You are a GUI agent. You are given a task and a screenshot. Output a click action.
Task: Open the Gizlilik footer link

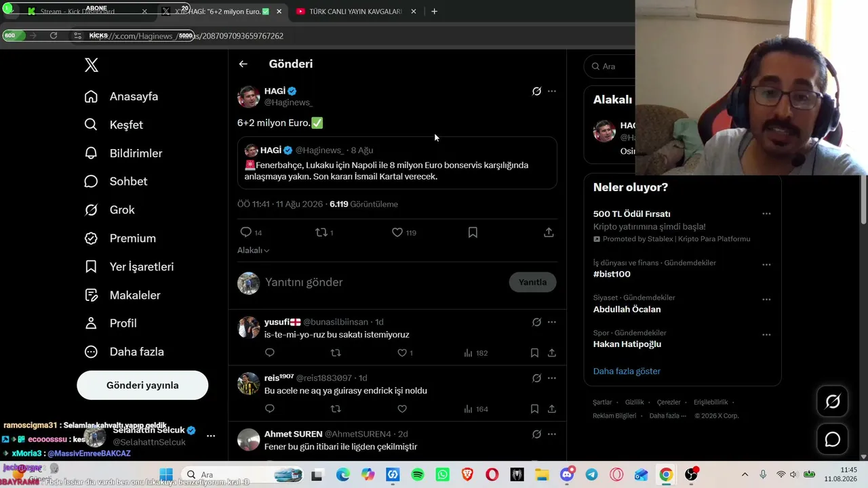point(635,402)
